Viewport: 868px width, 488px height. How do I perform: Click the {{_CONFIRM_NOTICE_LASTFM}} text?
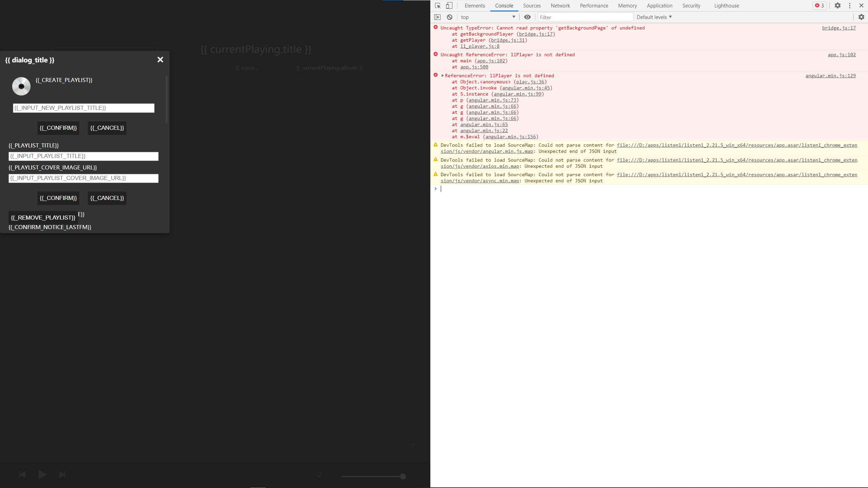pos(50,227)
